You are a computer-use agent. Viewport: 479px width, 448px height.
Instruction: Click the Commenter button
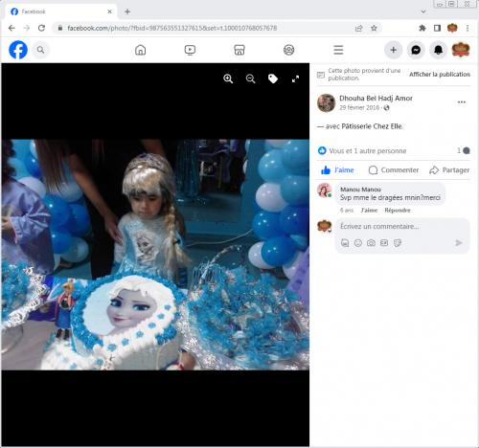coord(394,170)
